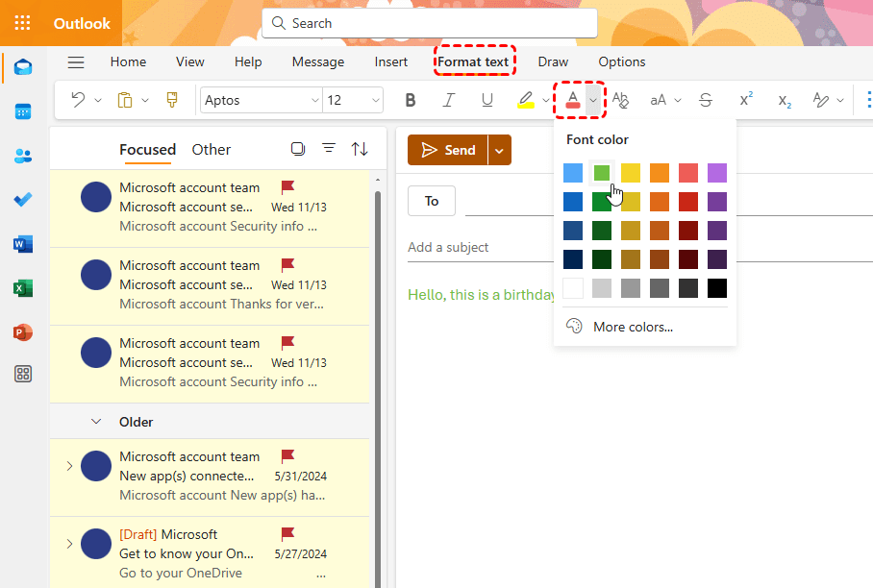Viewport: 873px width, 588px height.
Task: Toggle Underline formatting
Action: tap(486, 100)
